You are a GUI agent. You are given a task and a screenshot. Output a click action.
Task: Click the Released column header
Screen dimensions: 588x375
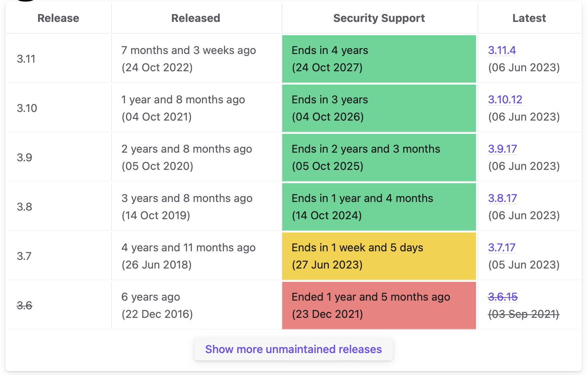(x=196, y=18)
